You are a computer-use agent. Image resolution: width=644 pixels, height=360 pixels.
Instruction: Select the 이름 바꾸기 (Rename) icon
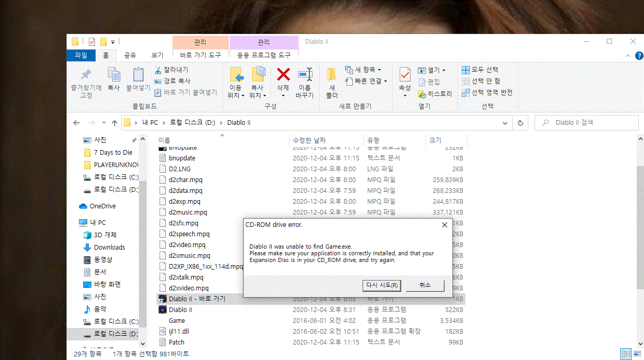click(306, 81)
